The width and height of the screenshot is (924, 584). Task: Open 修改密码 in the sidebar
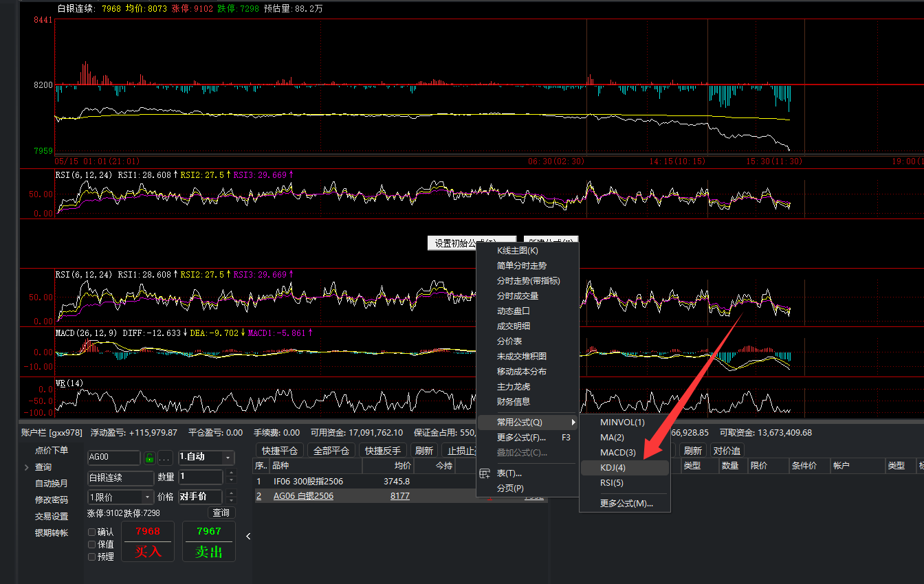point(52,500)
